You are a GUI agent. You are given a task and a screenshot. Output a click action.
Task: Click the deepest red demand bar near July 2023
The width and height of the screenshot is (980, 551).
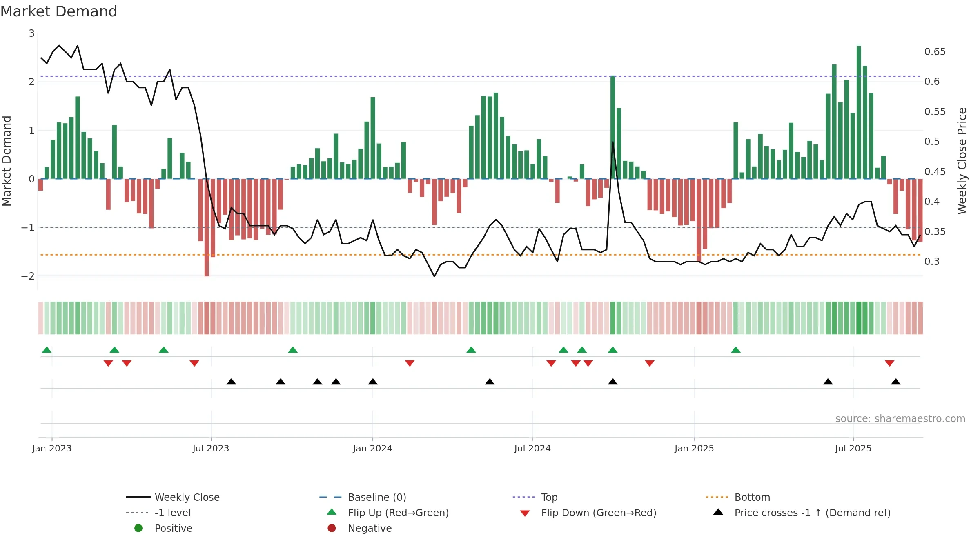click(x=207, y=228)
